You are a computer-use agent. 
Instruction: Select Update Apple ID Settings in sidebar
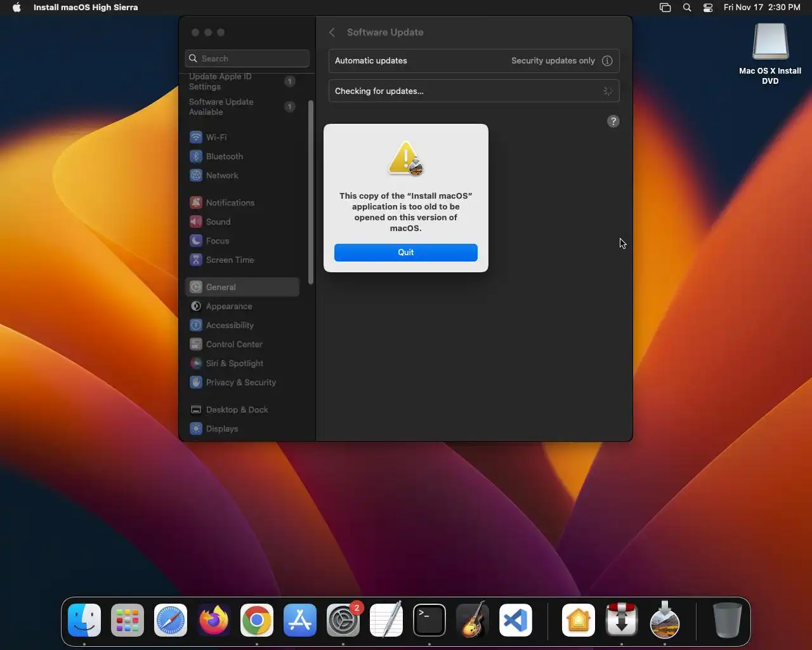pyautogui.click(x=242, y=81)
